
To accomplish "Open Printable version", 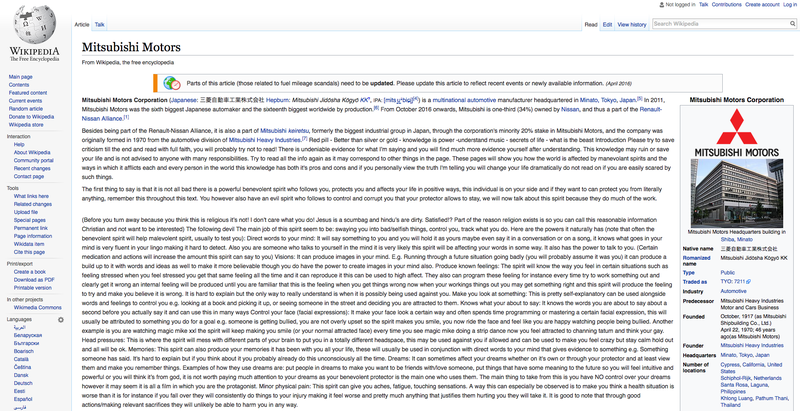I will click(x=33, y=288).
